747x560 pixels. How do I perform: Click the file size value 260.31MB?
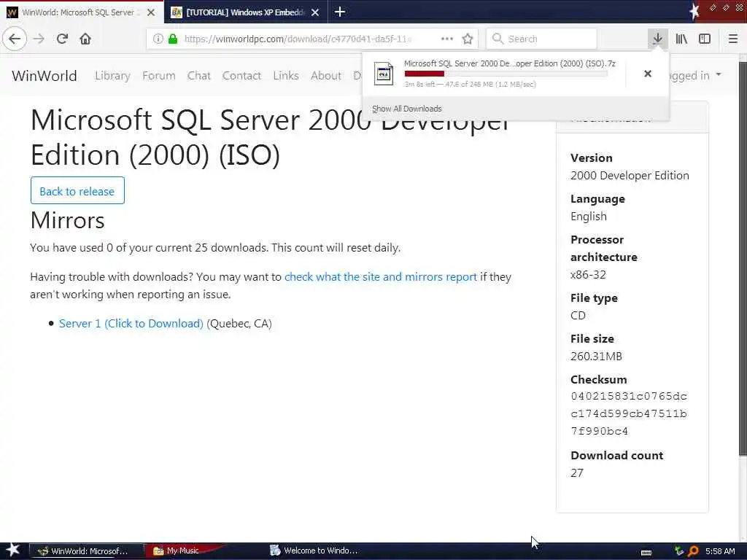click(596, 356)
